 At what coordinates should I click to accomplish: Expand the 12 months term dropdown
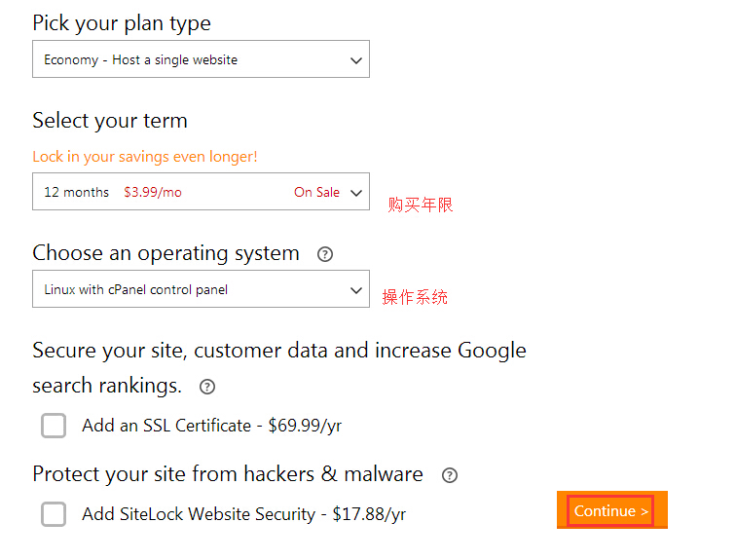pyautogui.click(x=201, y=192)
